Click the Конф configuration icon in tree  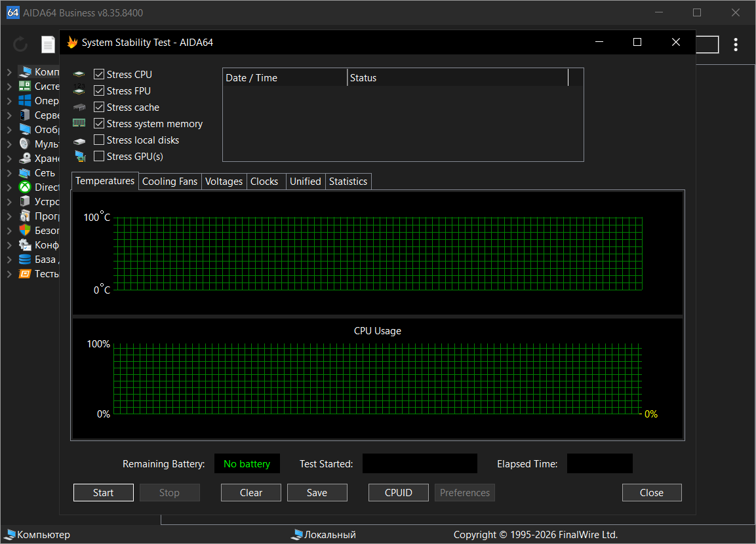(25, 244)
